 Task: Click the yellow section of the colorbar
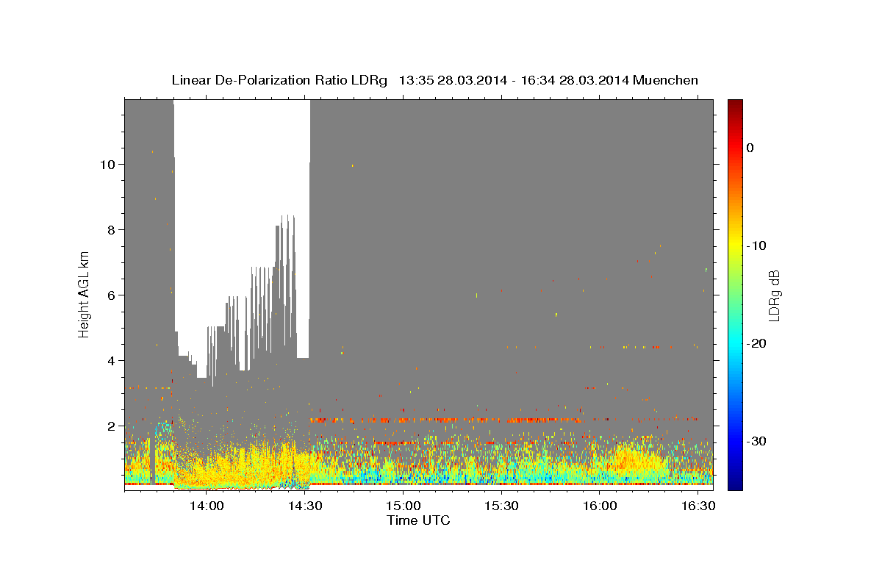735,244
